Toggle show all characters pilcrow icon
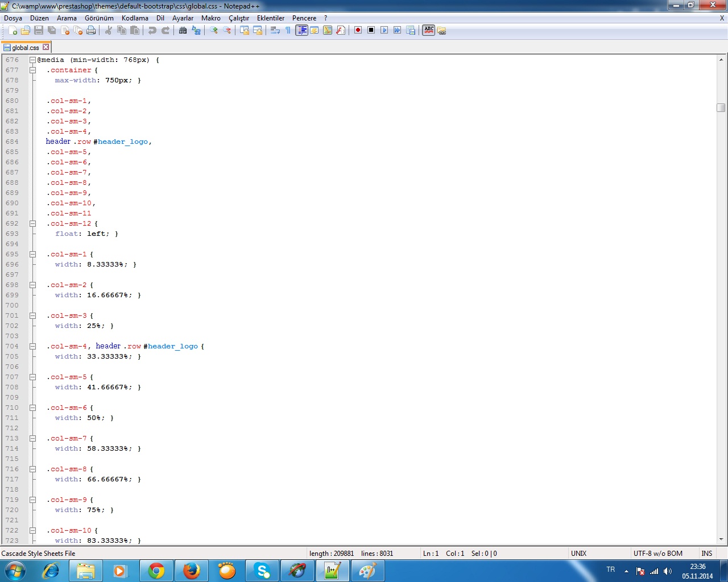This screenshot has width=728, height=582. (x=288, y=31)
